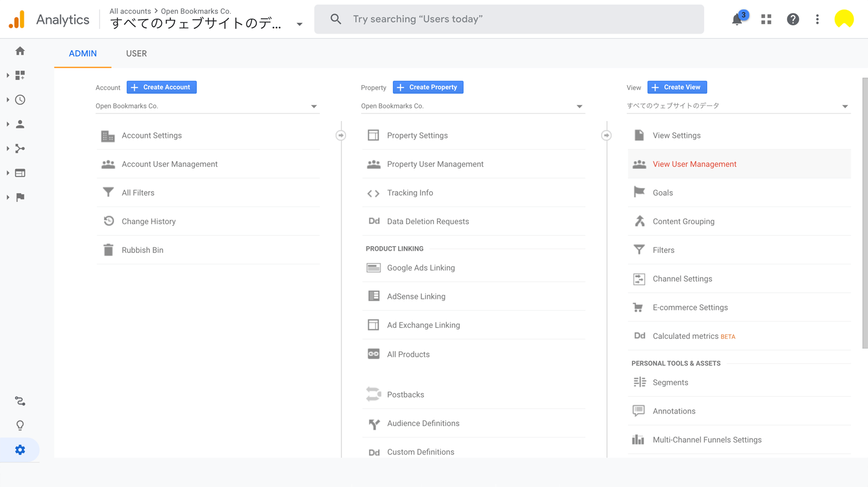Open the Google apps grid icon
This screenshot has height=487, width=868.
coord(766,19)
